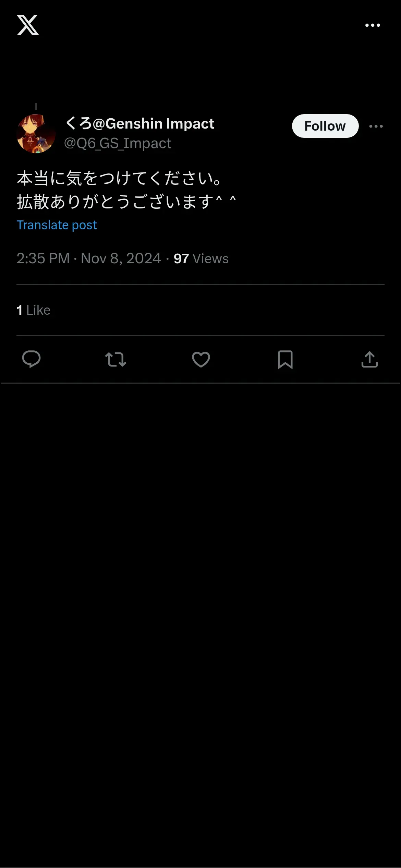Screen dimensions: 401x868
Task: Open the top-right more options menu
Action: pyautogui.click(x=373, y=25)
